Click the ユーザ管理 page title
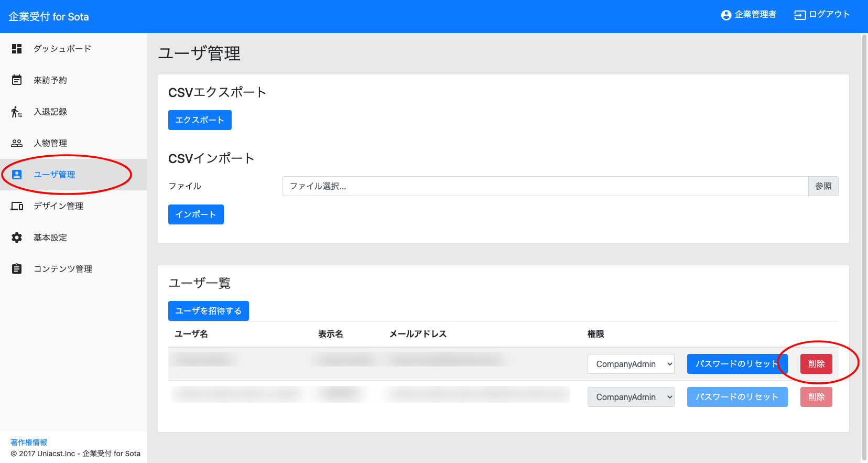The image size is (868, 463). point(199,53)
